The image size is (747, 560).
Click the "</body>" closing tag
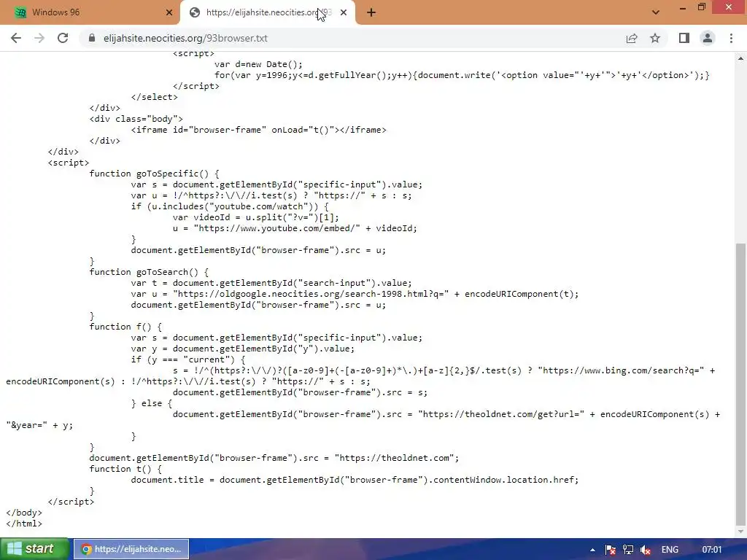click(24, 513)
